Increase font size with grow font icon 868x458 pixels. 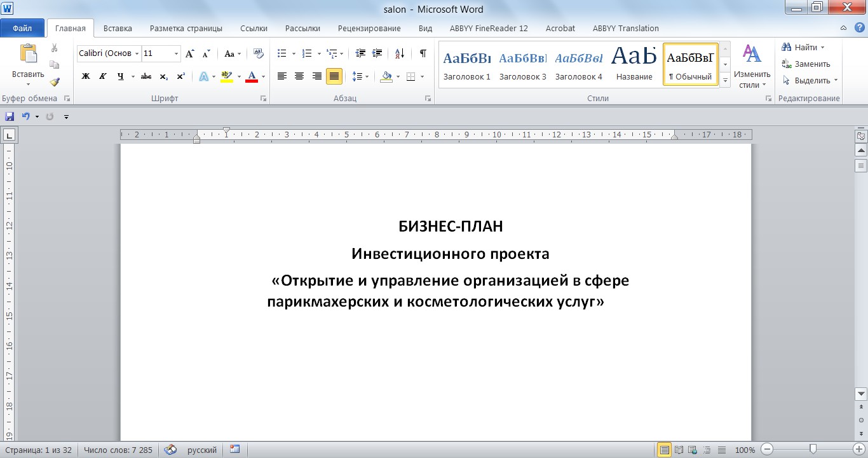pos(189,54)
